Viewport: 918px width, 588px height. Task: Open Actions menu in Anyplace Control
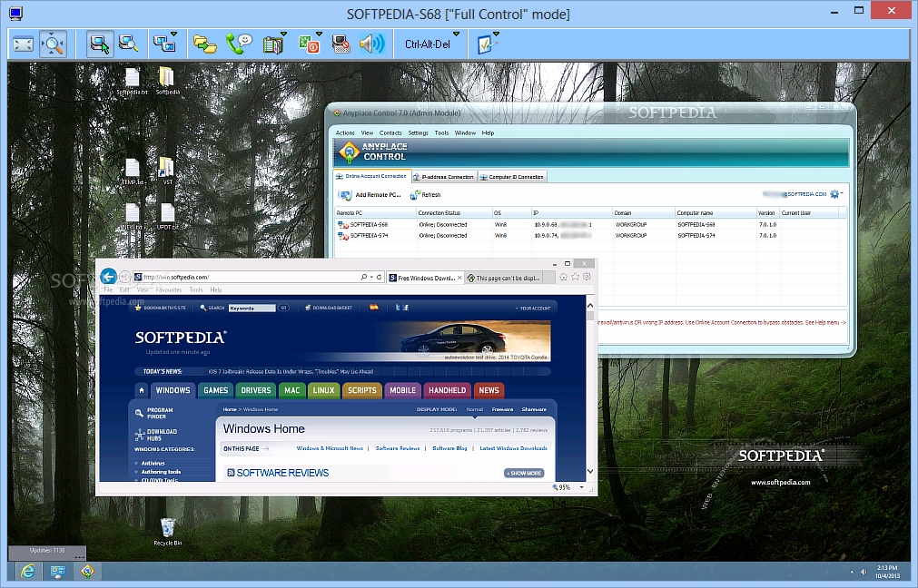click(x=345, y=132)
